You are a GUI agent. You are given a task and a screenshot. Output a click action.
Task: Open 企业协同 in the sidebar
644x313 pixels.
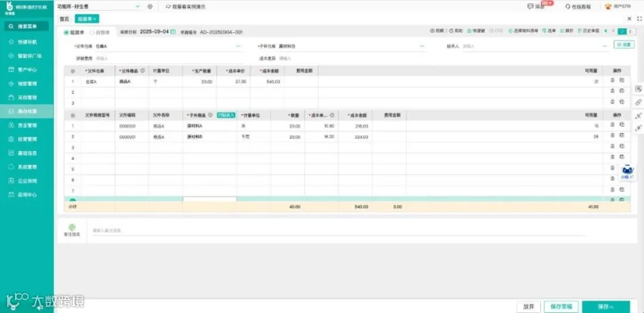tap(26, 181)
